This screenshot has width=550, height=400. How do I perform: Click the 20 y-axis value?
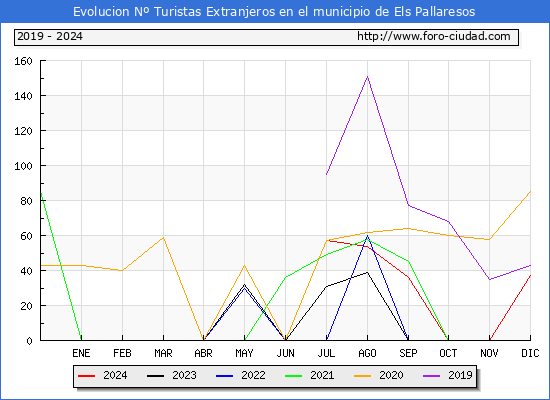(26, 306)
